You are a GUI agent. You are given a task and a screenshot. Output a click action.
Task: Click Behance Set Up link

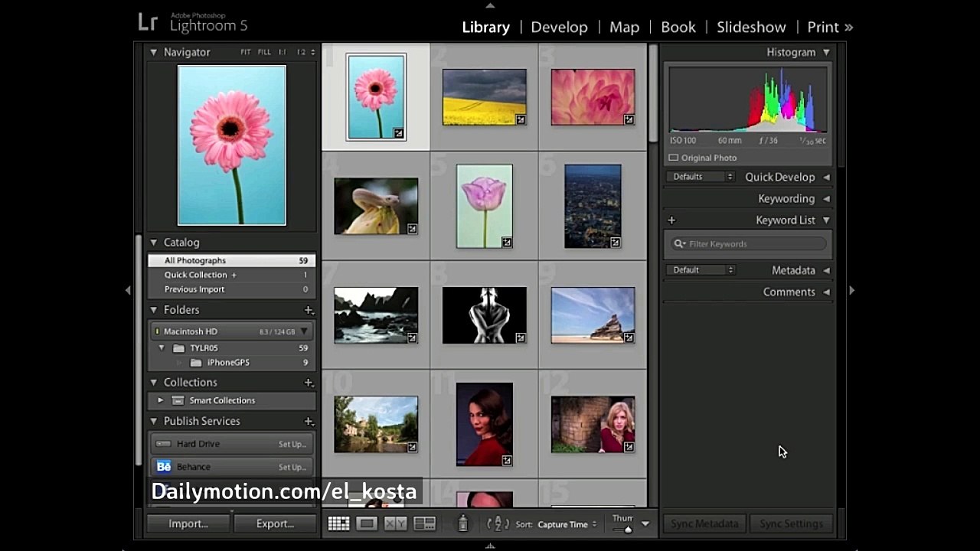(x=292, y=467)
